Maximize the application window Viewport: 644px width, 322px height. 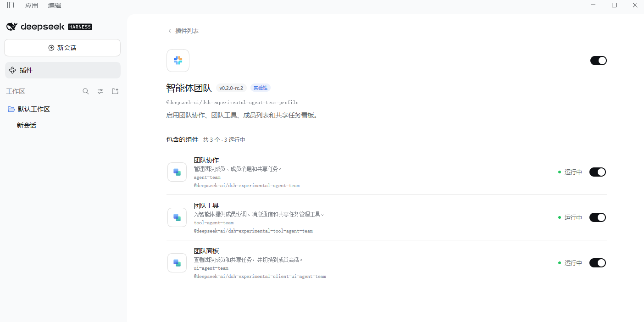point(614,5)
